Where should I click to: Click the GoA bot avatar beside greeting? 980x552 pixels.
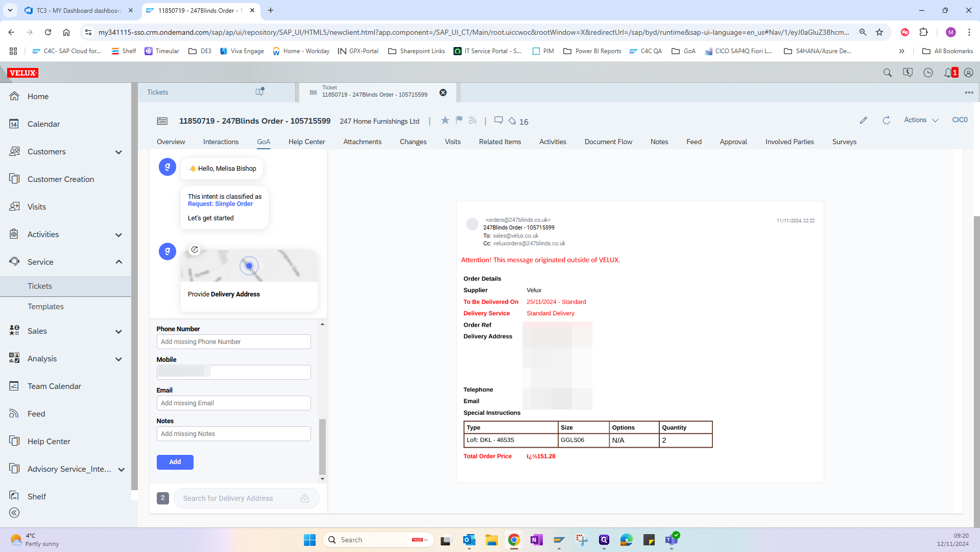click(168, 167)
